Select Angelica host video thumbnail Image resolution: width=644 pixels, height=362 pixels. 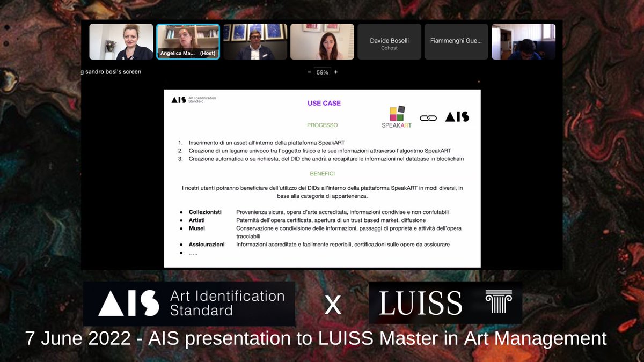tap(188, 41)
